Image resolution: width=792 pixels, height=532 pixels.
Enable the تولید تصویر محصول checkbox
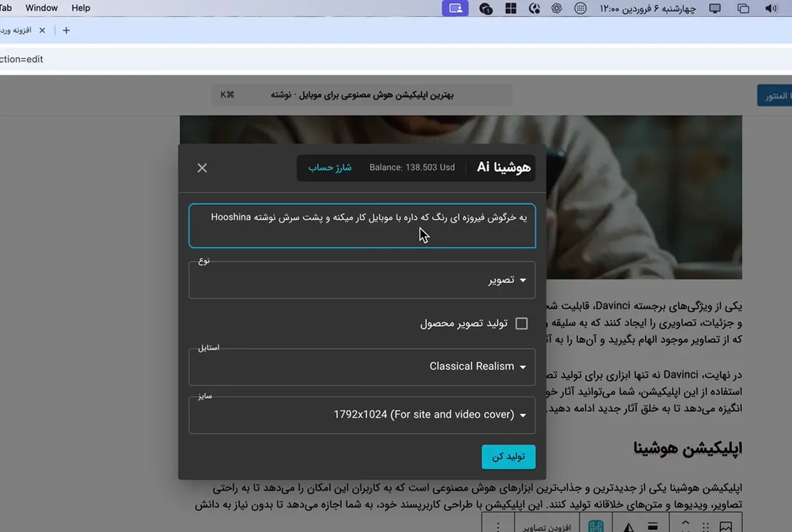tap(522, 323)
